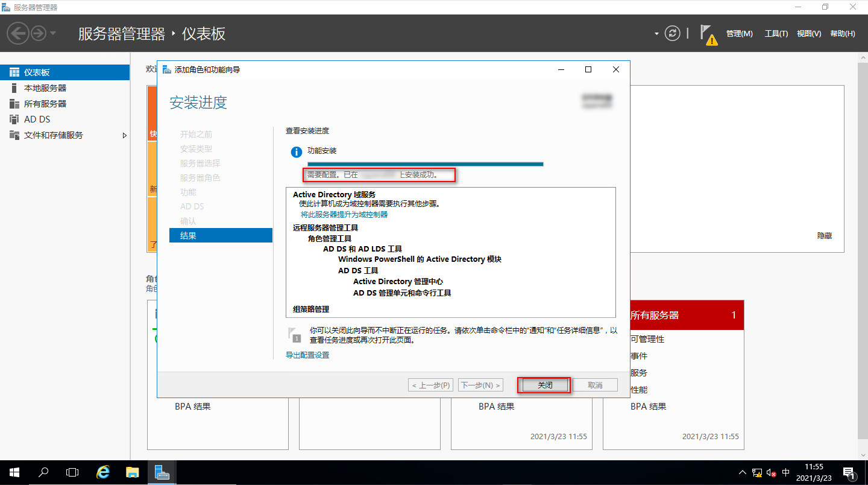The width and height of the screenshot is (868, 485).
Task: Click the 将此服务器提升为域控制器 link
Action: (344, 214)
